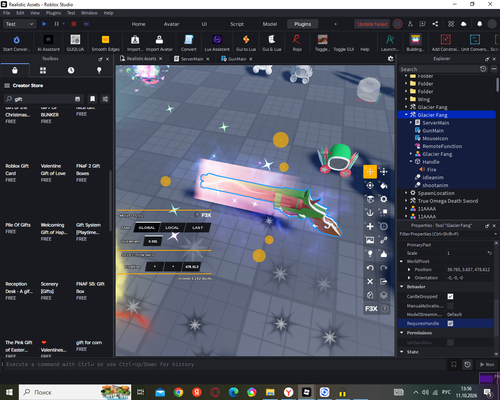
Task: Switch to the Avatar ribbon tab
Action: [x=171, y=24]
